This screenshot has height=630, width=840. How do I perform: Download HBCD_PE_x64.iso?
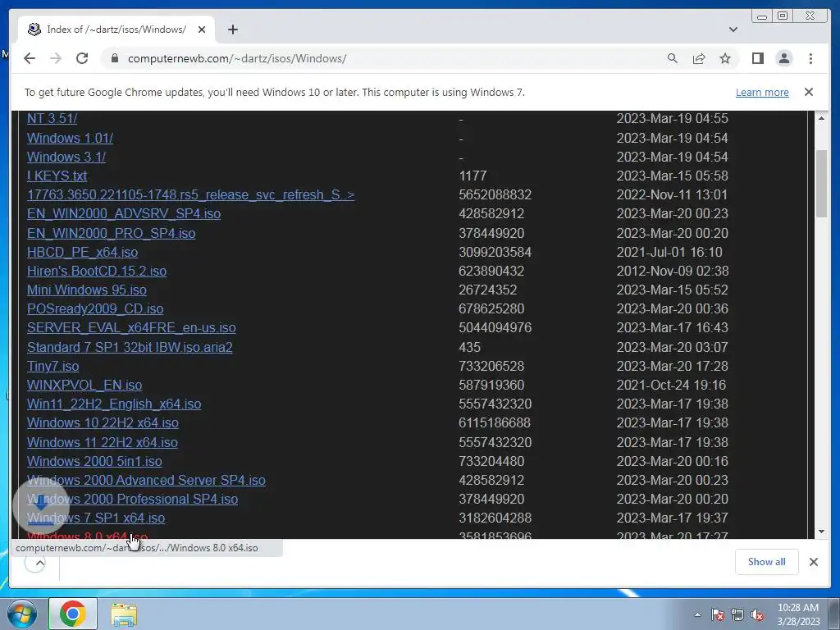pos(83,252)
